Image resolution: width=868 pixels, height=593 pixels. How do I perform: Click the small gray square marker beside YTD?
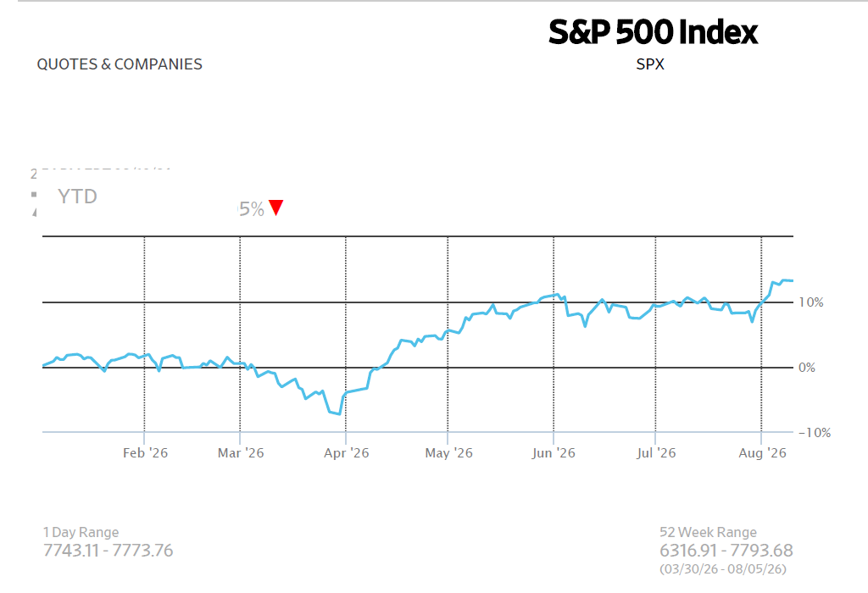pyautogui.click(x=34, y=194)
